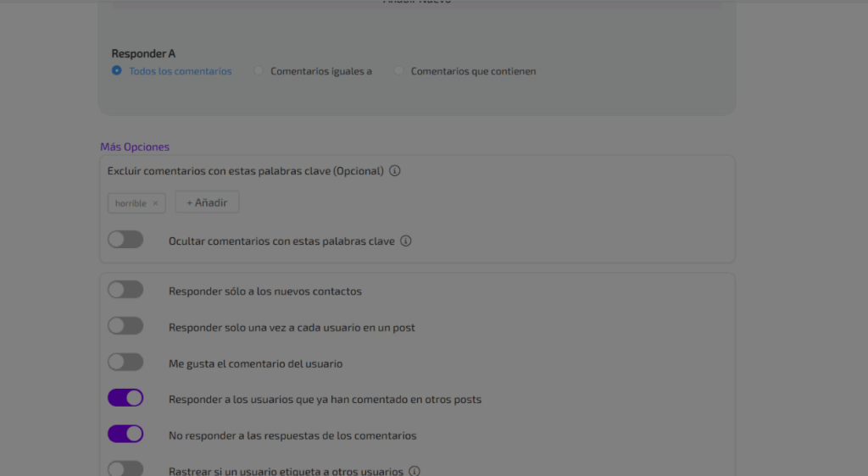
Task: Enable 'Ocultar comentarios con estas palabras clave' switch
Action: point(125,241)
